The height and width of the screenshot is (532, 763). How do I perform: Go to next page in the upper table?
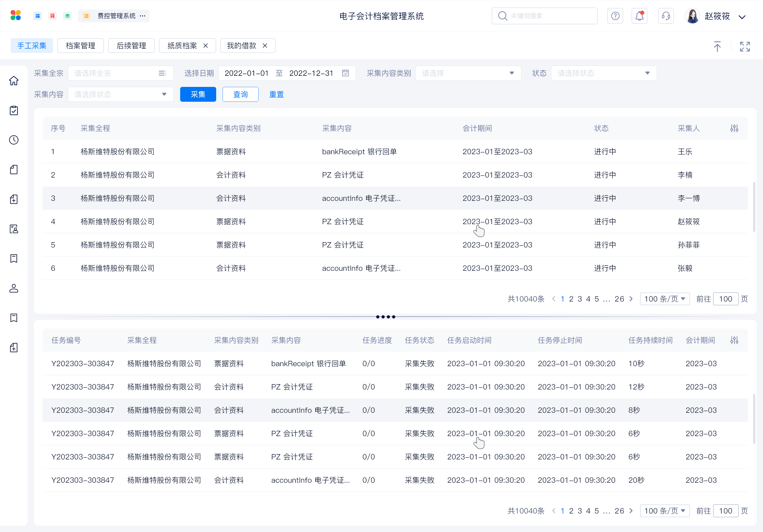click(631, 299)
